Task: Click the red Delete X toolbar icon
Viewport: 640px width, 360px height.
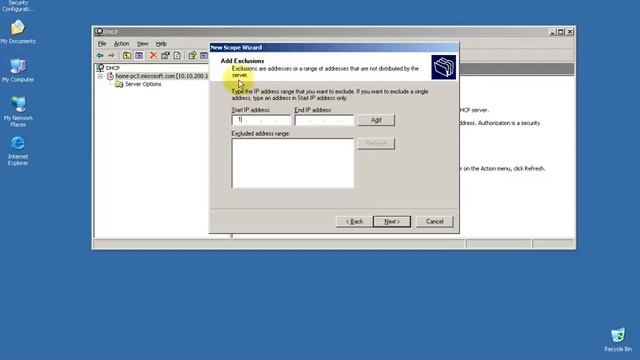Action: coord(153,56)
